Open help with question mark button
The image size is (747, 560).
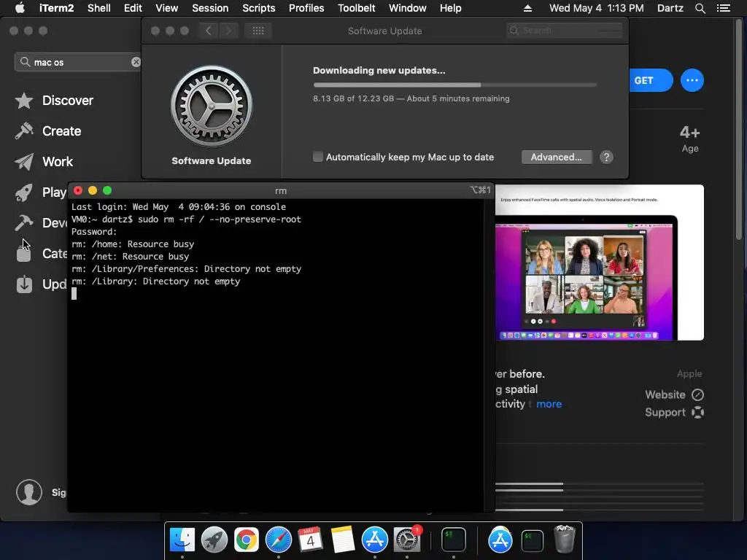click(x=606, y=157)
